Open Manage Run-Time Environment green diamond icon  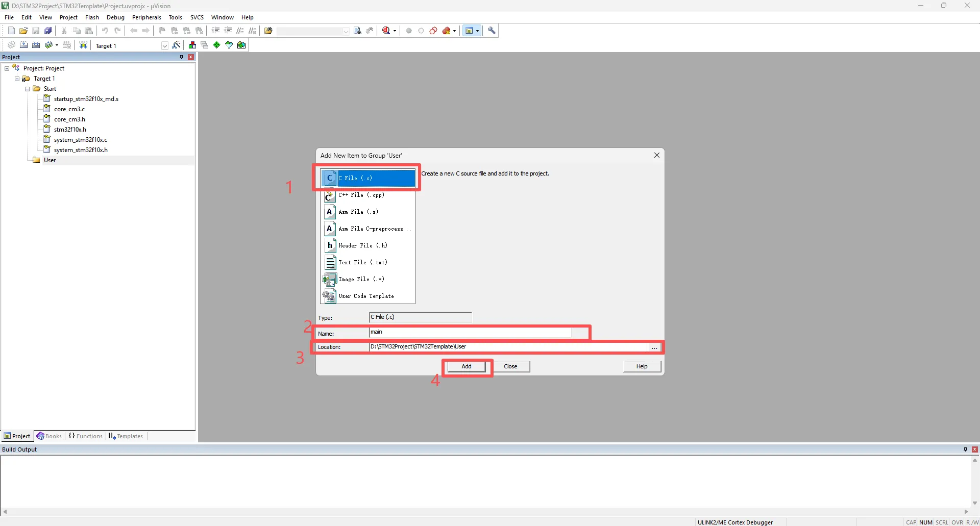pyautogui.click(x=217, y=45)
